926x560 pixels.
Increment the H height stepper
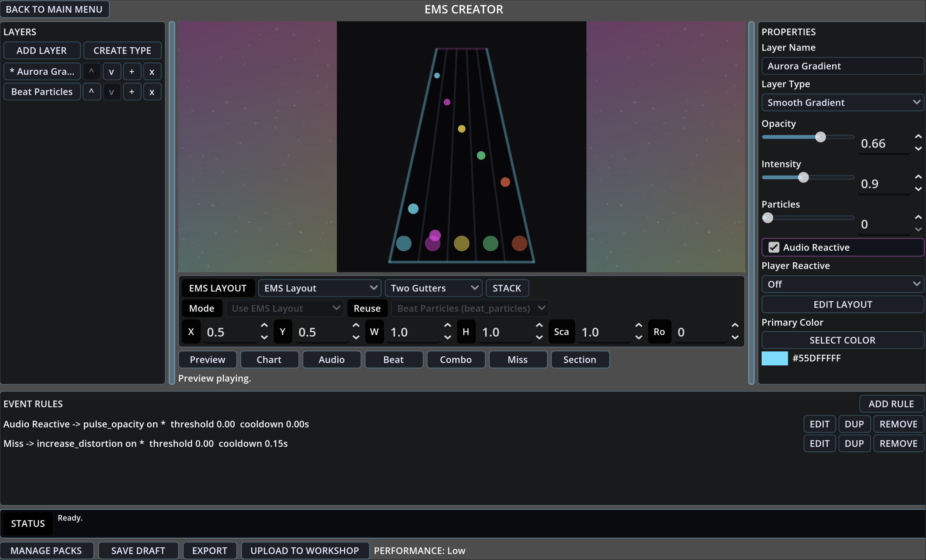(x=539, y=325)
